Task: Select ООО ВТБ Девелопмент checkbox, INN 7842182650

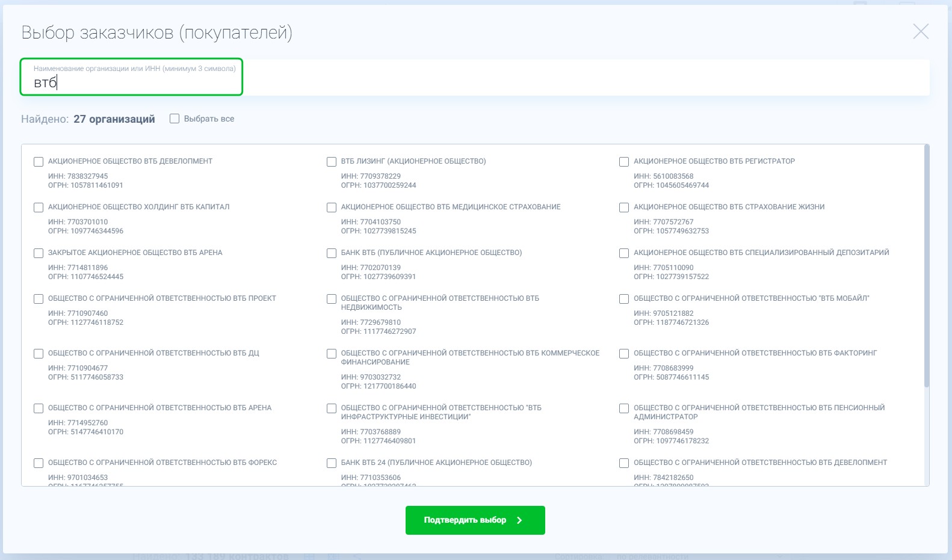Action: coord(624,463)
